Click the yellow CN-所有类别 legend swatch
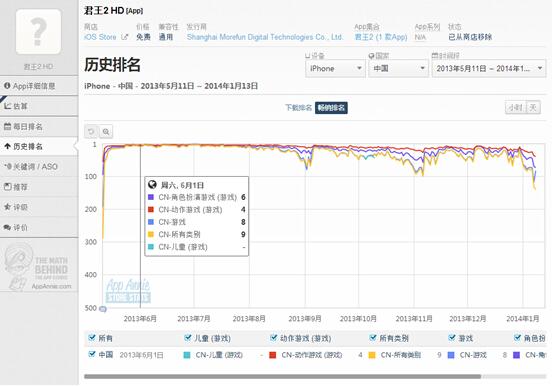This screenshot has height=386, width=552. pos(372,355)
